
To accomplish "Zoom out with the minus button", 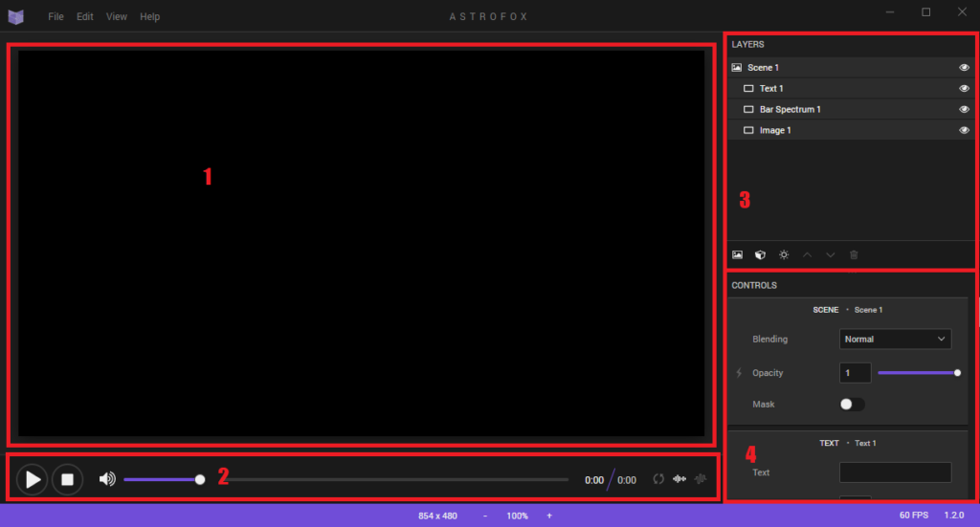I will 485,516.
